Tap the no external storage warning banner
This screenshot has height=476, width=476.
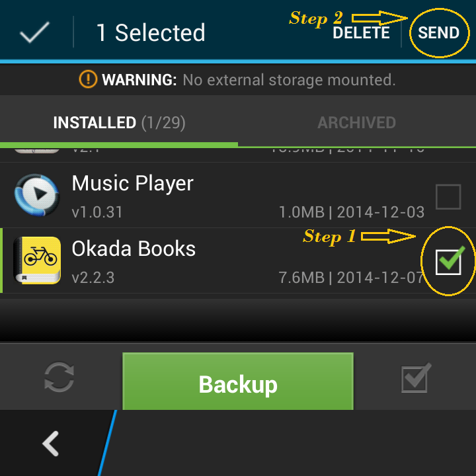pyautogui.click(x=238, y=79)
